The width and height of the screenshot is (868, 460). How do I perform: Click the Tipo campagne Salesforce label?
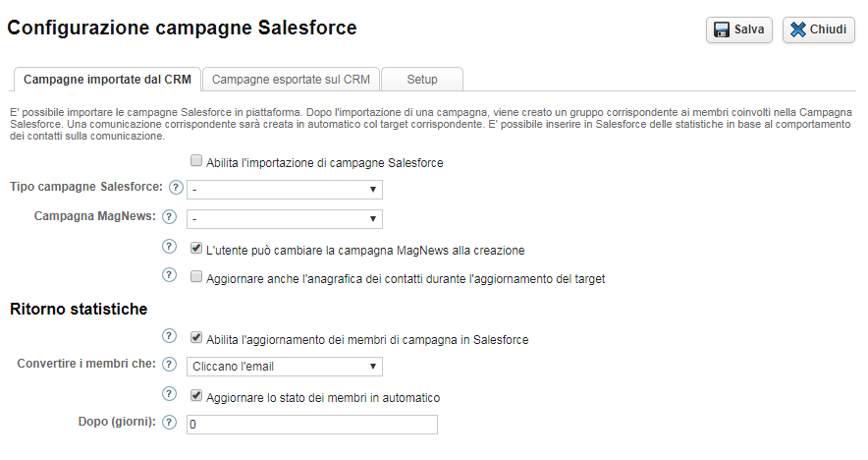[x=86, y=187]
